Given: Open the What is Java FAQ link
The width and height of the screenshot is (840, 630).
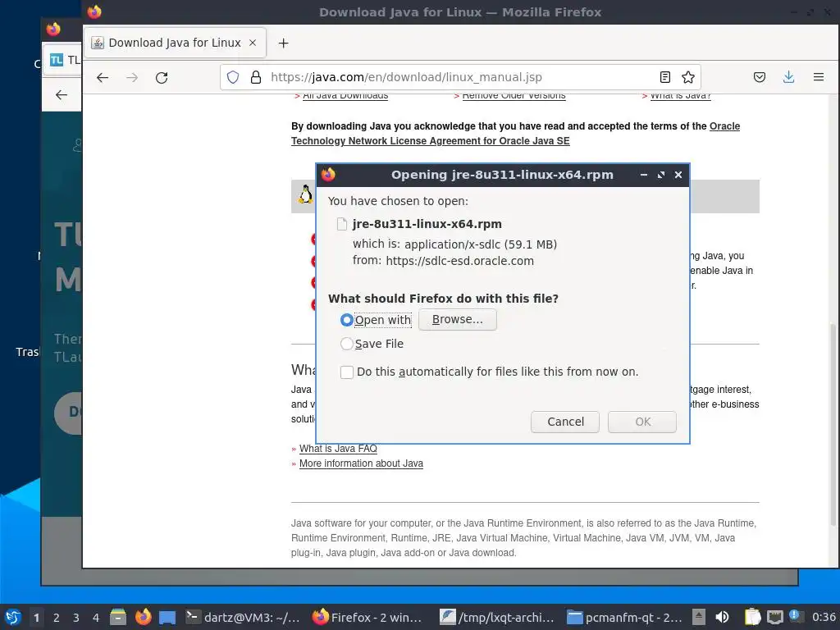Looking at the screenshot, I should [x=338, y=449].
